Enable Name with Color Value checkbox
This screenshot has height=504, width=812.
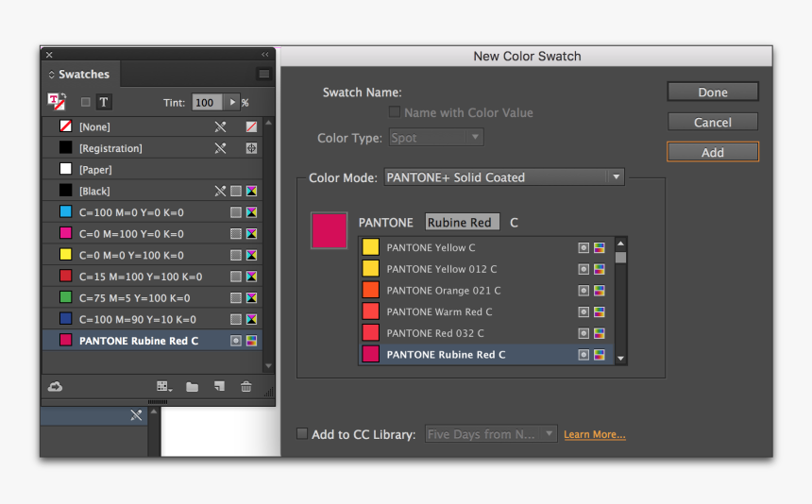[x=395, y=112]
